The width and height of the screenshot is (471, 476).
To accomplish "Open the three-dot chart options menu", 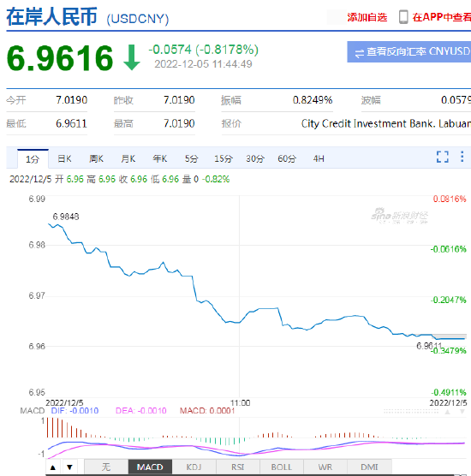I will [x=462, y=157].
